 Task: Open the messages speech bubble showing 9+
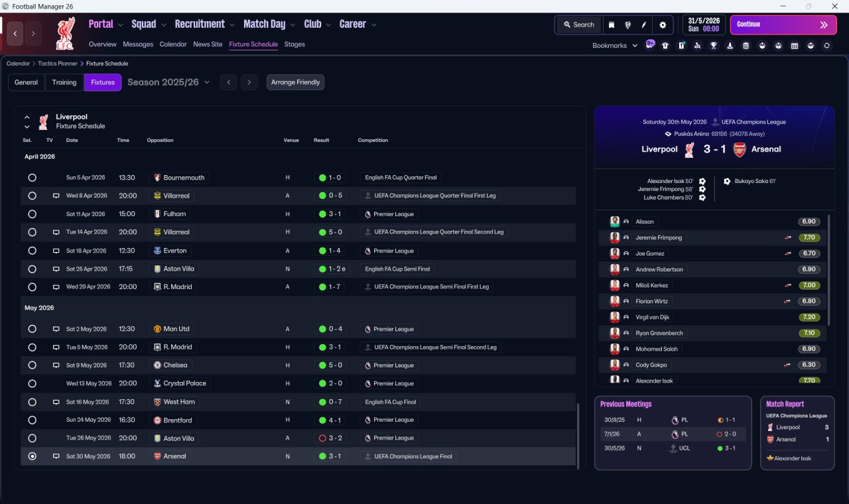[x=650, y=44]
